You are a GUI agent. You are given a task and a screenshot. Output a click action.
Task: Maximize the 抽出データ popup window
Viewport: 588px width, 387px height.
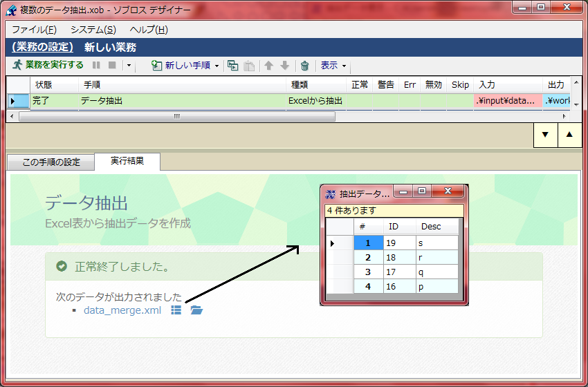422,191
